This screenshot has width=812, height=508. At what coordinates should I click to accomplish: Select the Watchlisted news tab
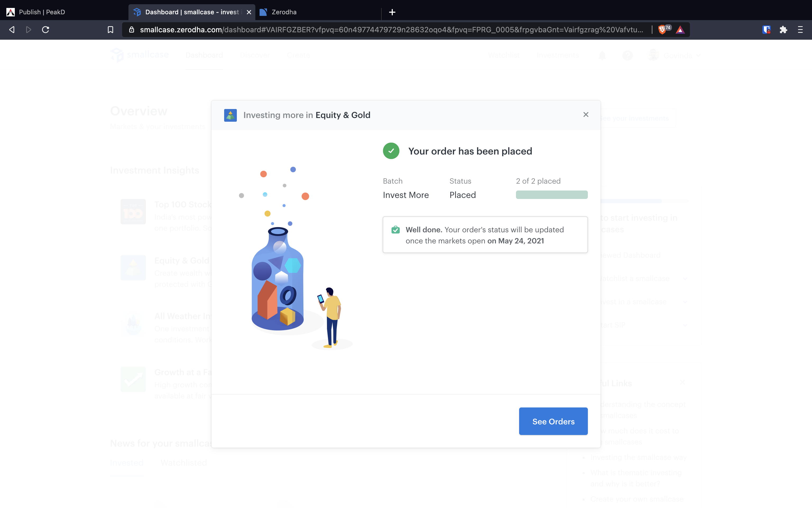coord(183,463)
